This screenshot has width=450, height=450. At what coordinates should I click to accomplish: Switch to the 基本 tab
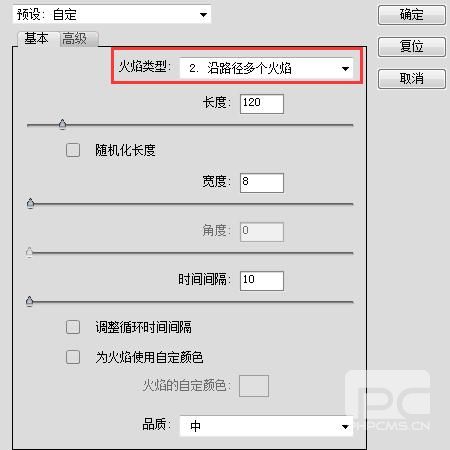[36, 39]
